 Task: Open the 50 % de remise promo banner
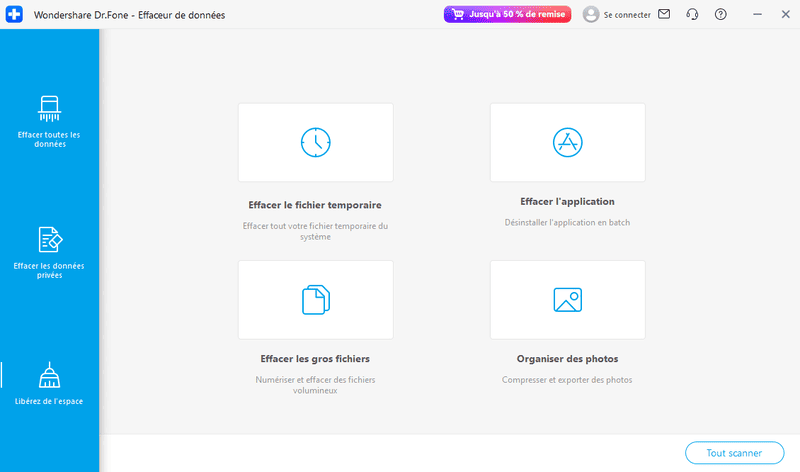coord(507,15)
